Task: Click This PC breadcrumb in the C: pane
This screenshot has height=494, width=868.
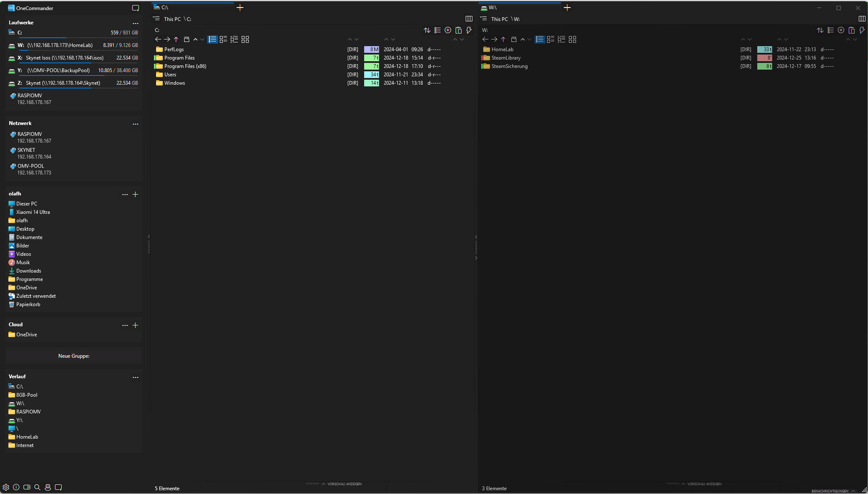Action: pyautogui.click(x=172, y=19)
